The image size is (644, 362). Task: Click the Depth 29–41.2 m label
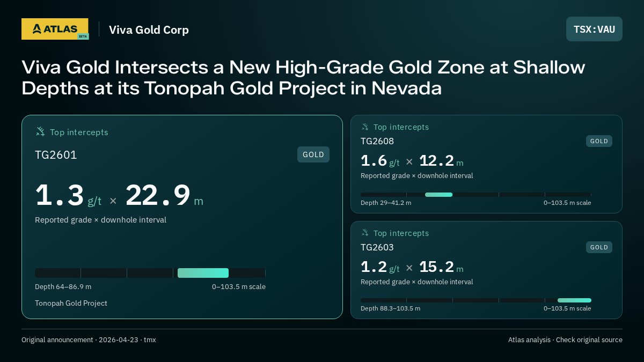pos(386,203)
